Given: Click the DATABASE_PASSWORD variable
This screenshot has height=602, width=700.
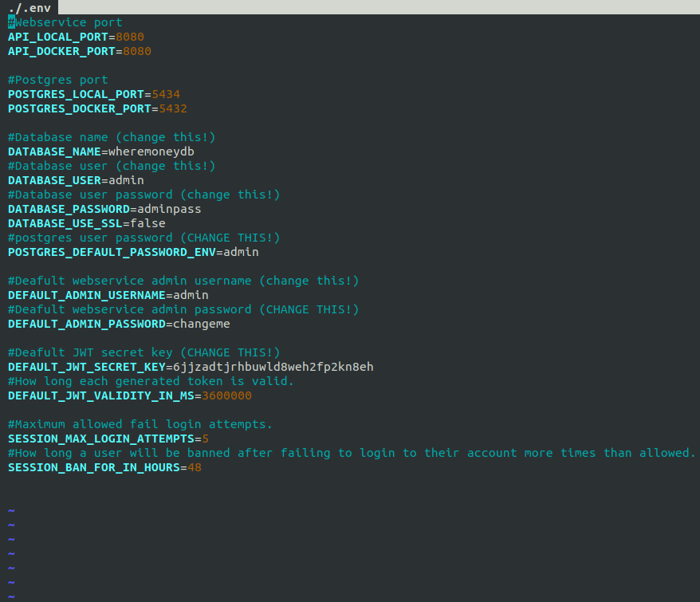Looking at the screenshot, I should coord(69,209).
